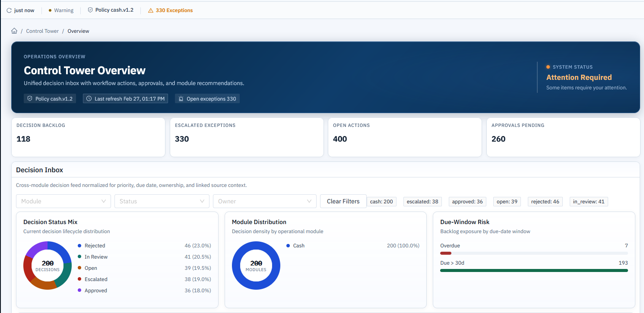This screenshot has width=644, height=313.
Task: Open the Owner dropdown
Action: [264, 201]
